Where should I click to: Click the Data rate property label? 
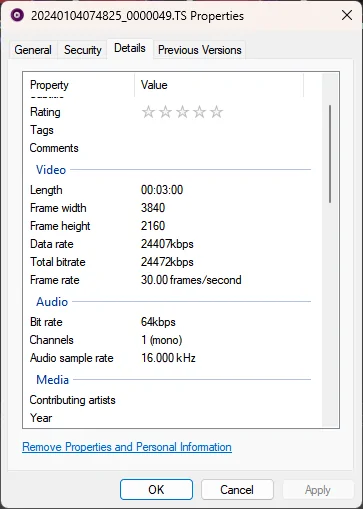tap(52, 244)
